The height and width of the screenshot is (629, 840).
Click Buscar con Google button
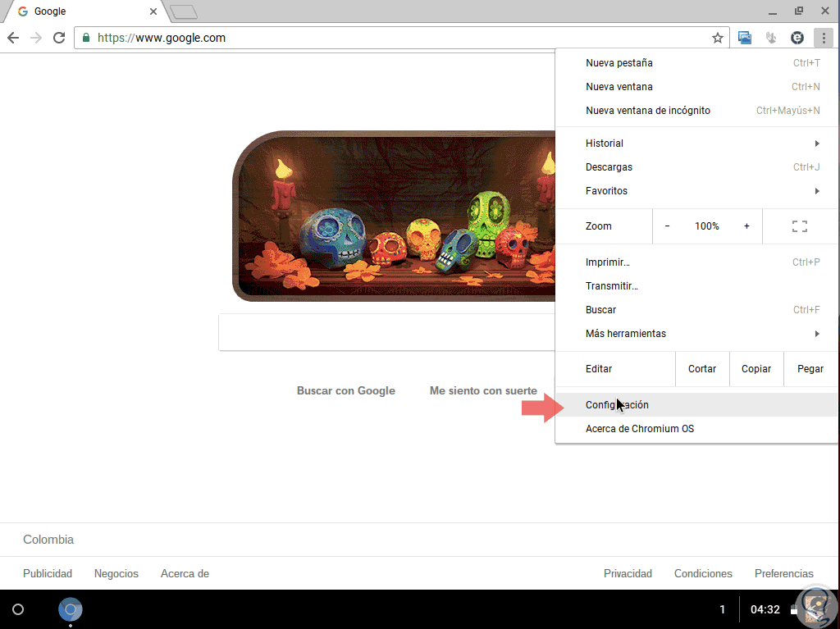click(x=346, y=390)
